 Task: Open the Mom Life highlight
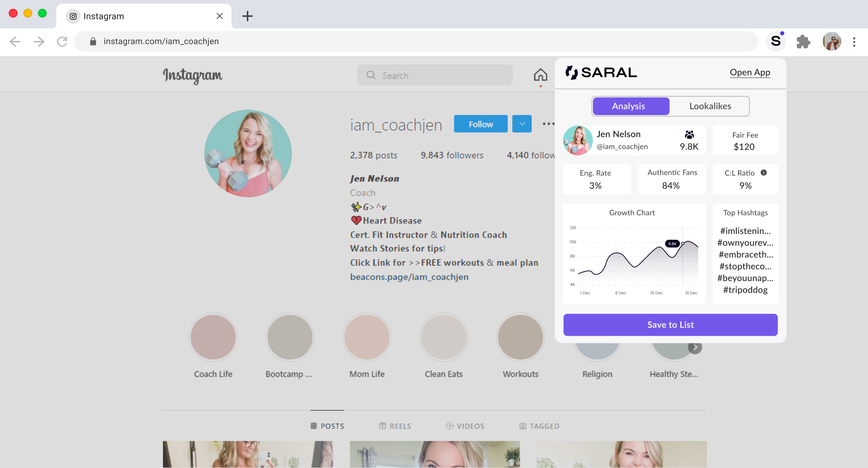coord(367,337)
